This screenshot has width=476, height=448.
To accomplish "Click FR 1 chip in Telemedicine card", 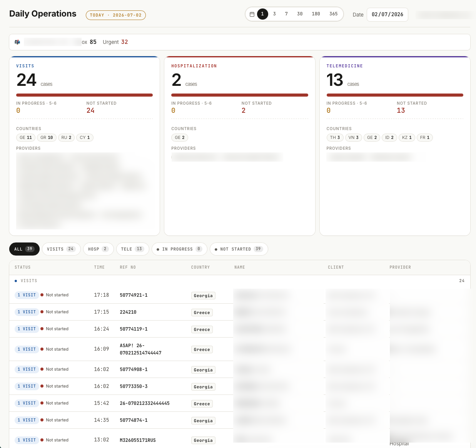I will coord(425,137).
